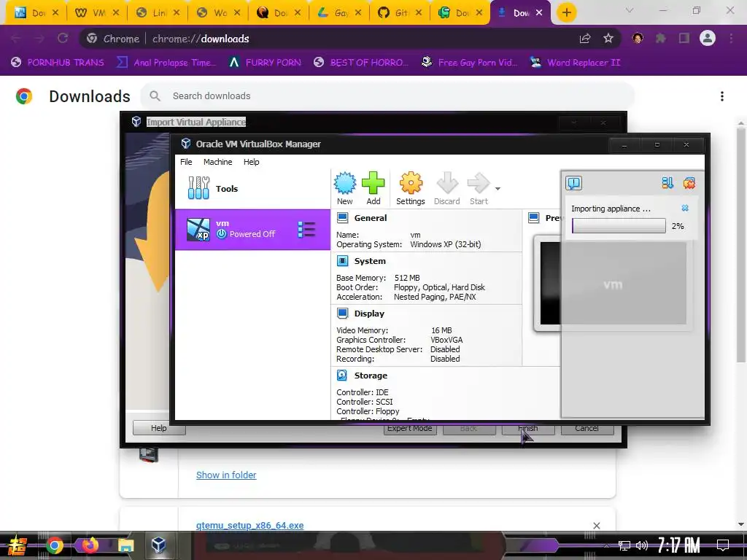Screen dimensions: 747x560
Task: Select the vm Windows XP machine entry
Action: [252, 230]
